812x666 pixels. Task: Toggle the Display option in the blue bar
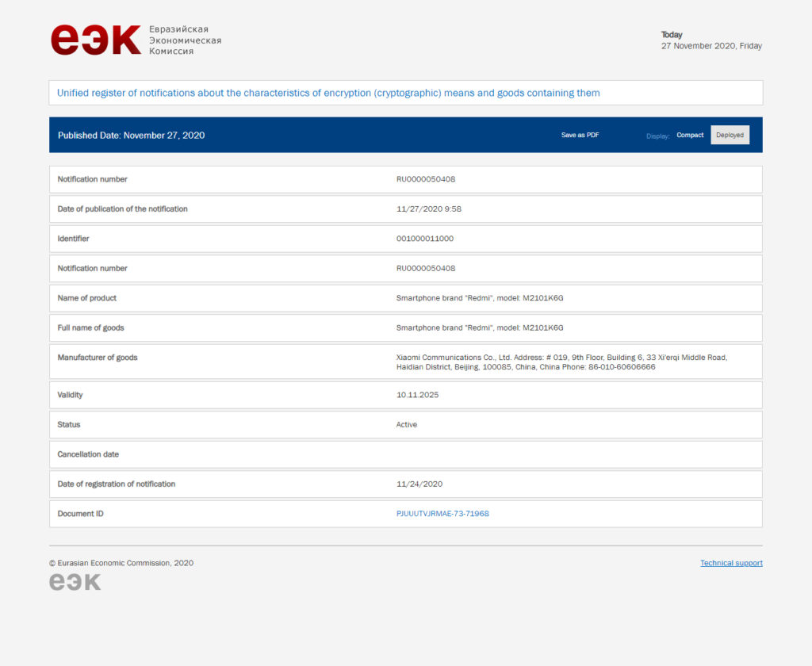657,136
